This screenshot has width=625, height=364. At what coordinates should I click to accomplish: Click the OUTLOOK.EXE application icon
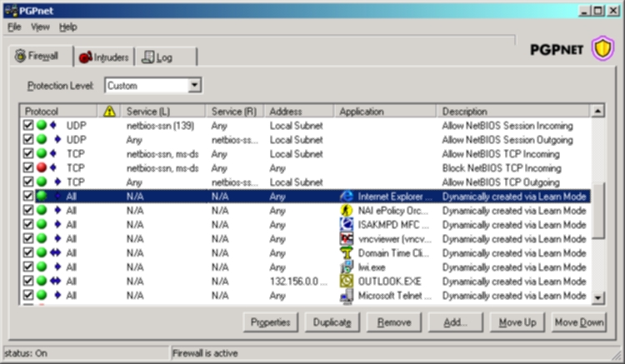[347, 282]
